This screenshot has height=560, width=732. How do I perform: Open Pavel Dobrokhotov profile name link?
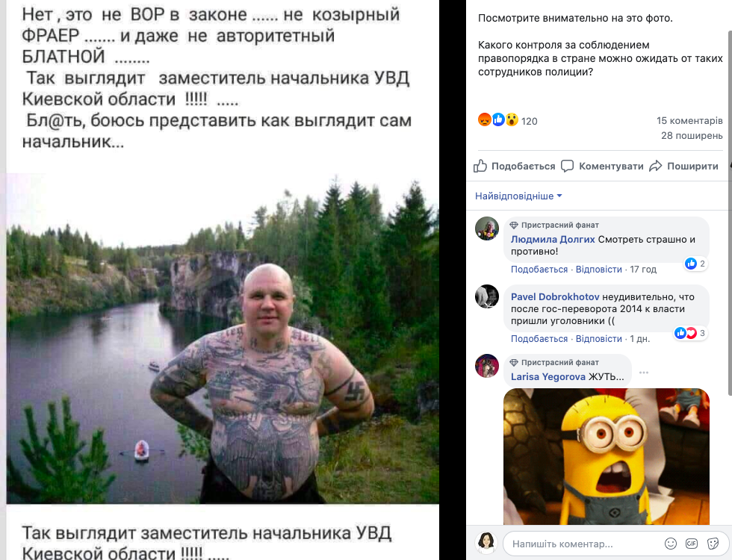[x=555, y=297]
